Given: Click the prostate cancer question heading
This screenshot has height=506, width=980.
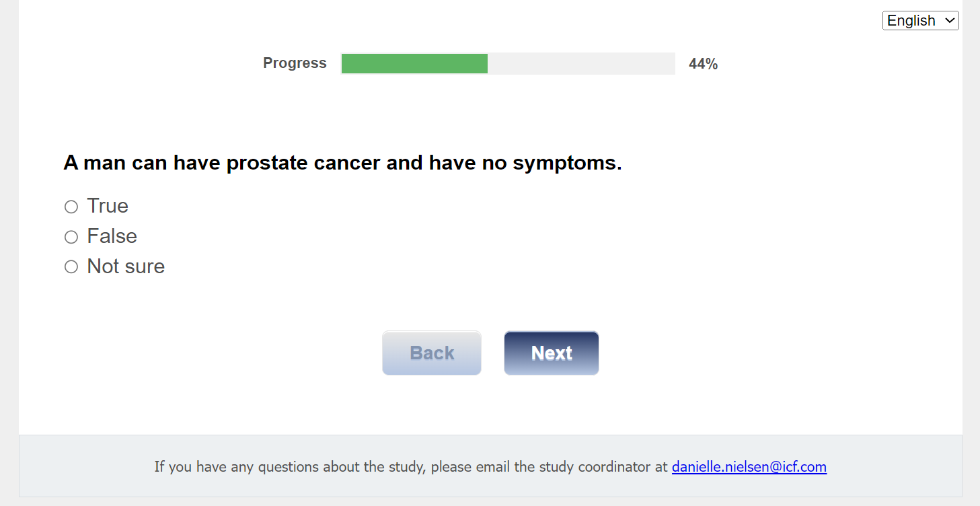Looking at the screenshot, I should [342, 163].
